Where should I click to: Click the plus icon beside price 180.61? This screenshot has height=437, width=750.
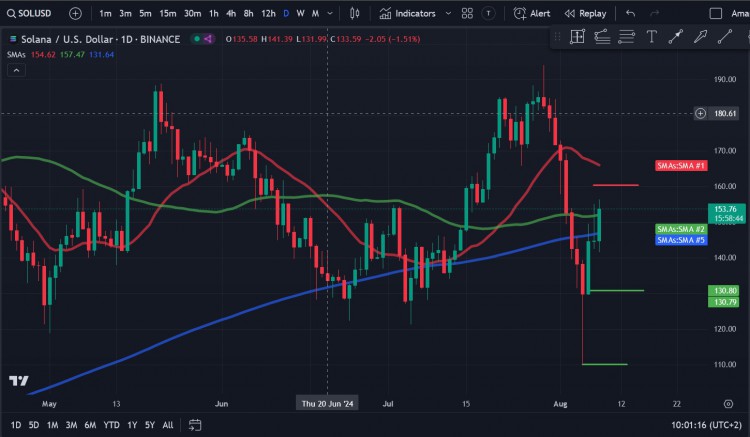[700, 113]
